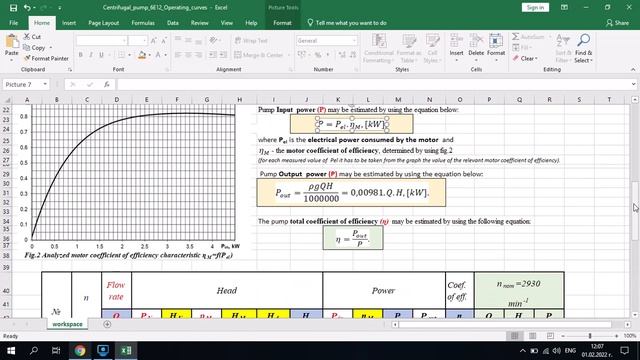Image resolution: width=640 pixels, height=360 pixels.
Task: Select the P = Pel·ηM equation picture
Action: click(x=351, y=124)
